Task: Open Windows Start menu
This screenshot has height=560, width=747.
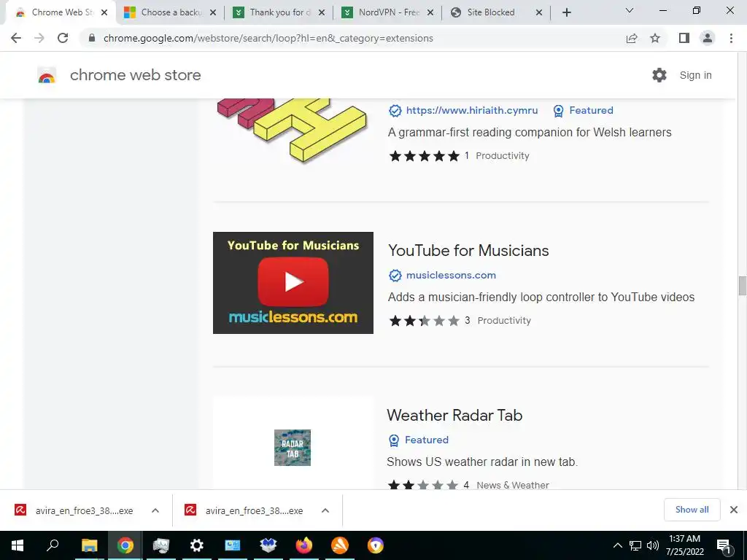Action: pos(18,545)
